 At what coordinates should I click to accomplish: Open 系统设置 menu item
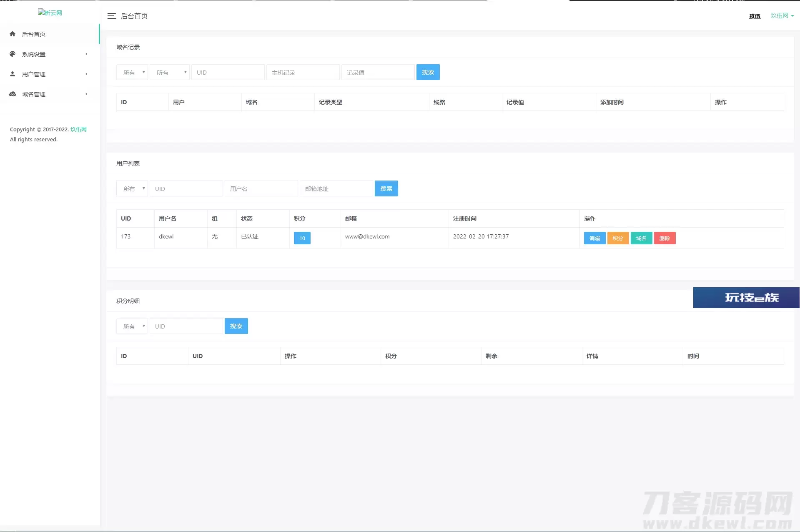pos(50,54)
